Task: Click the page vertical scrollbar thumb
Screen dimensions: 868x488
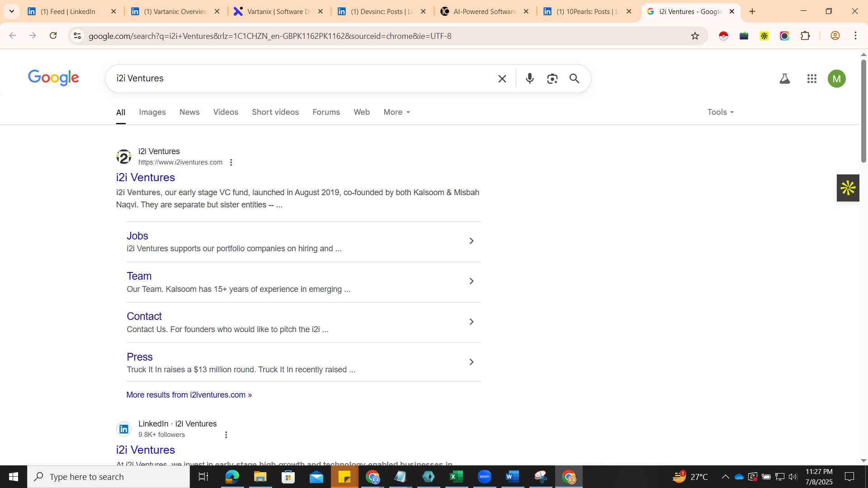Action: click(863, 111)
